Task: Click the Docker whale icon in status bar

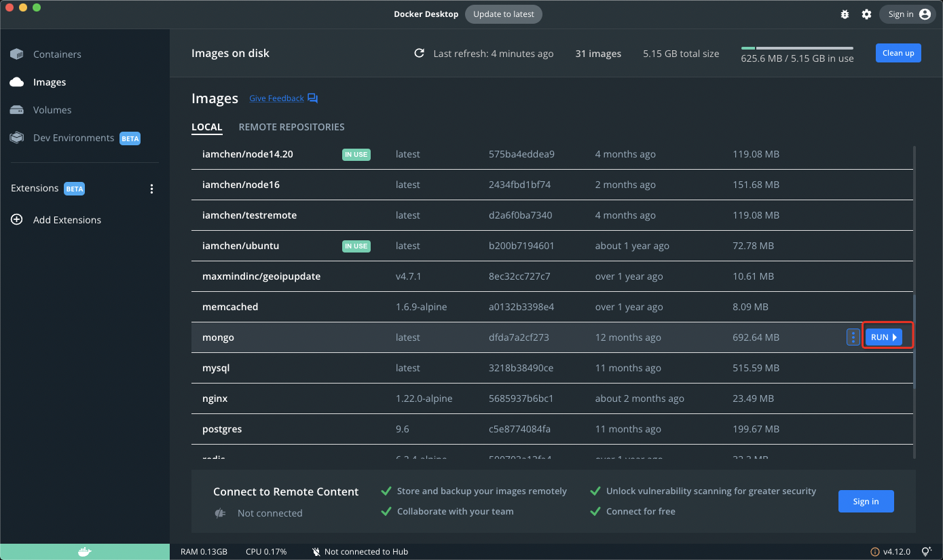Action: click(x=84, y=552)
